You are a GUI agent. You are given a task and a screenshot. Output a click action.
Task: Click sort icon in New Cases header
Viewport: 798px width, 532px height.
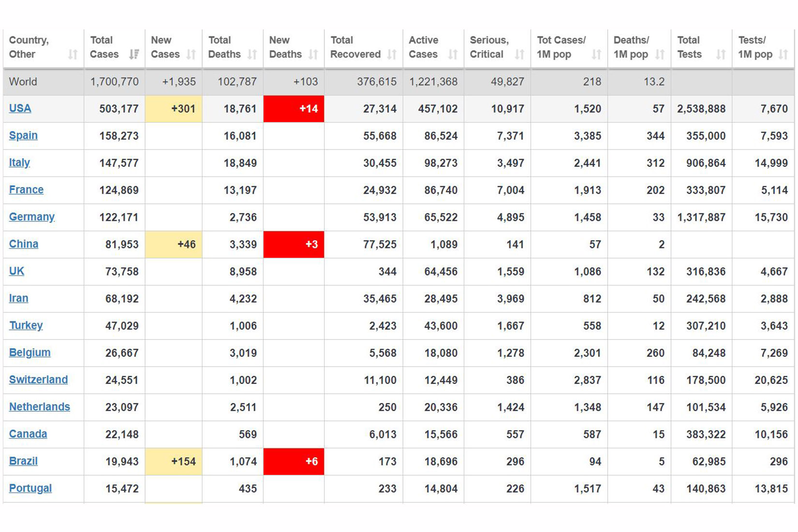click(x=191, y=55)
